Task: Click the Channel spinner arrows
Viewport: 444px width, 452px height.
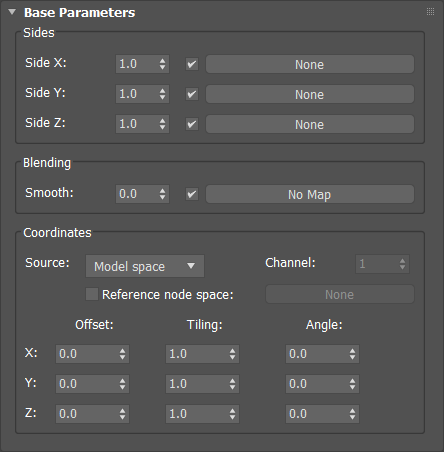Action: pos(402,264)
